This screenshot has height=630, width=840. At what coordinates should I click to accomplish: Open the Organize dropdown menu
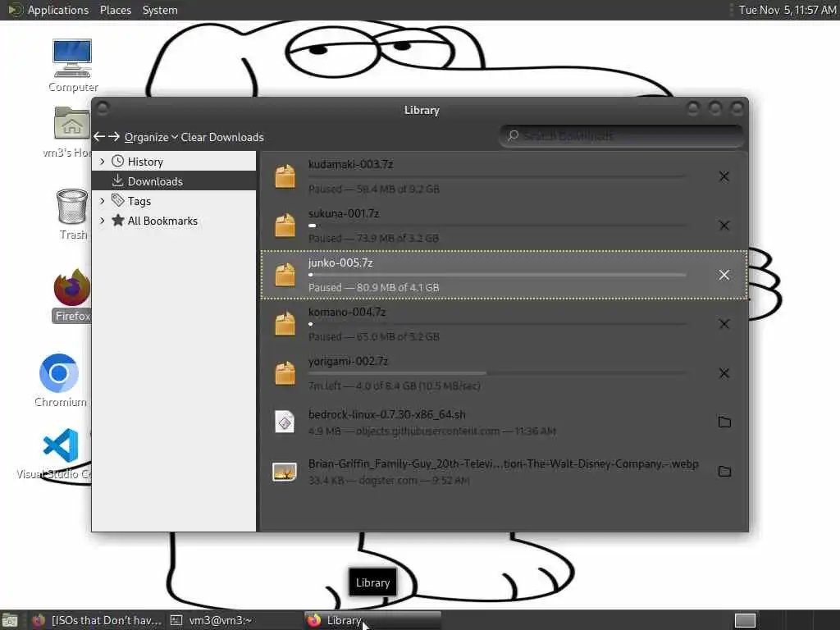click(x=151, y=137)
